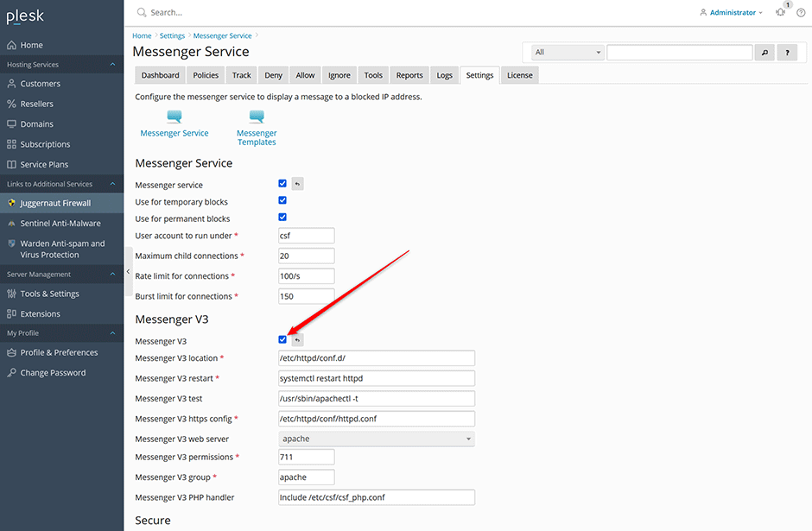Click the question-mark button next to the search button

787,53
